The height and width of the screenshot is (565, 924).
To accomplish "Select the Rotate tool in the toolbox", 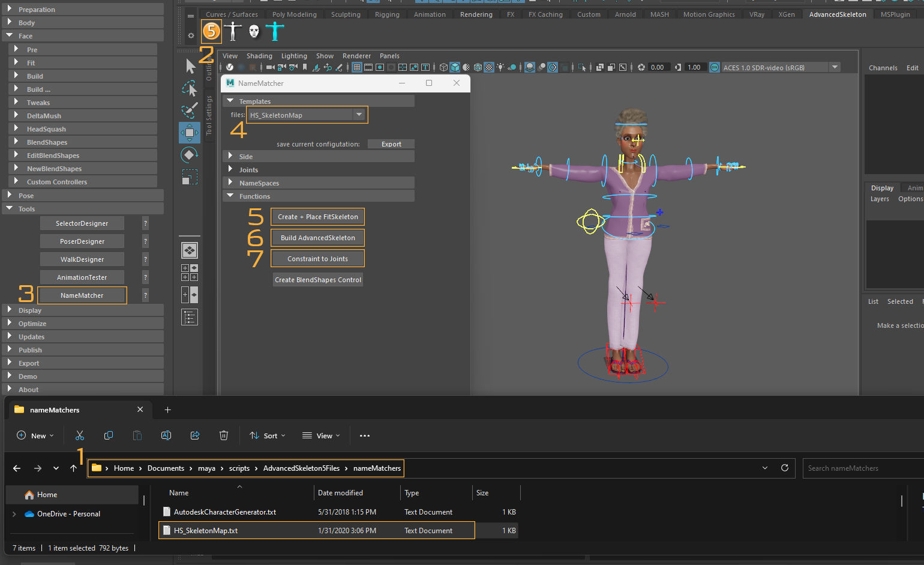I will [190, 155].
